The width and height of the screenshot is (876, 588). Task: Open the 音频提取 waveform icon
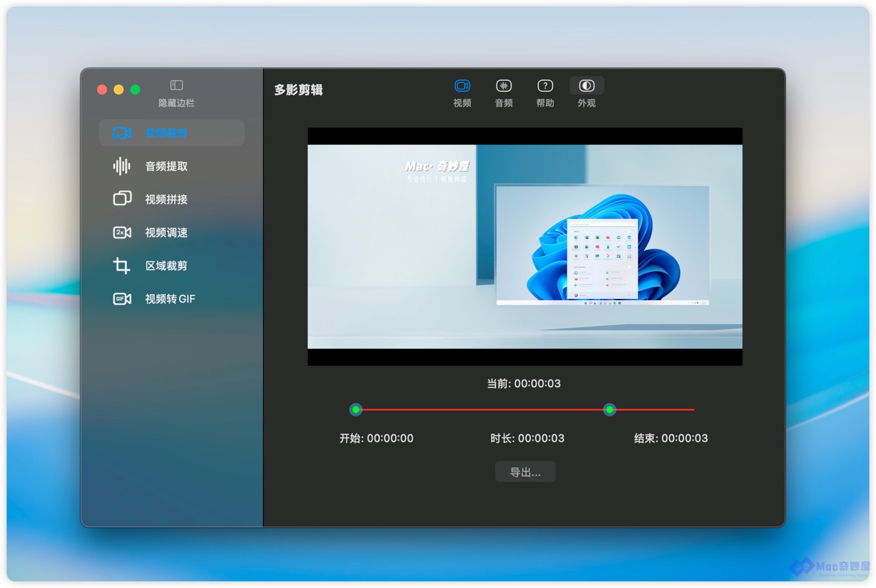point(122,166)
